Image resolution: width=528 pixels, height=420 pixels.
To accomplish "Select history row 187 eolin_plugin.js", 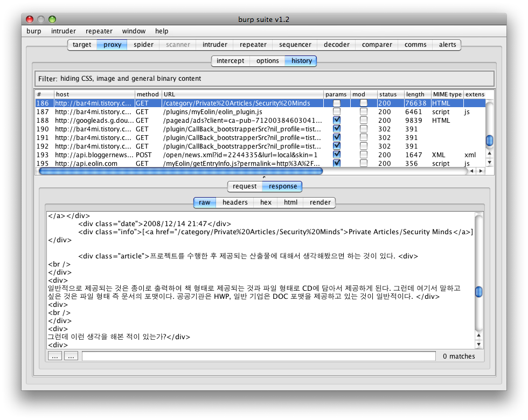I will pyautogui.click(x=260, y=112).
